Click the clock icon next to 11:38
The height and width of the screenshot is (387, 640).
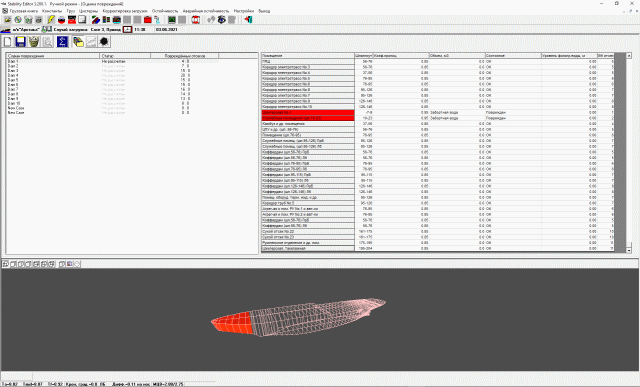tap(128, 29)
